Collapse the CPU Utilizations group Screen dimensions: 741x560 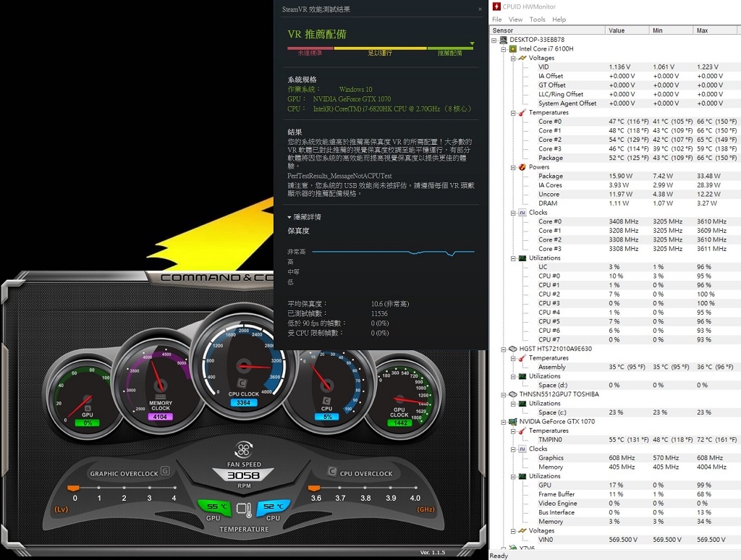click(513, 258)
